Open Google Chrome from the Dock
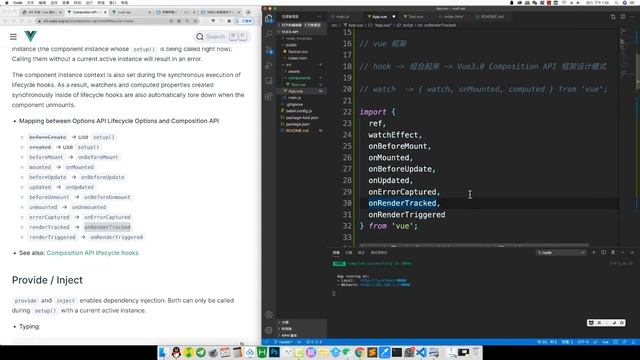640x360 pixels. (360, 352)
